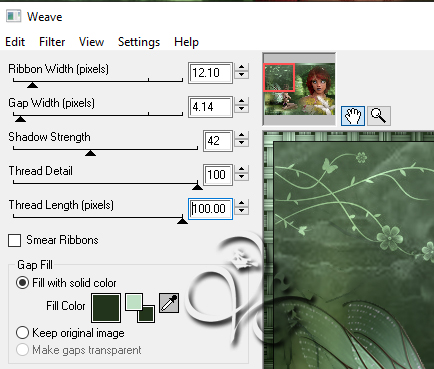This screenshot has height=369, width=434.
Task: Increase Shadow Strength with the up arrow
Action: point(241,135)
